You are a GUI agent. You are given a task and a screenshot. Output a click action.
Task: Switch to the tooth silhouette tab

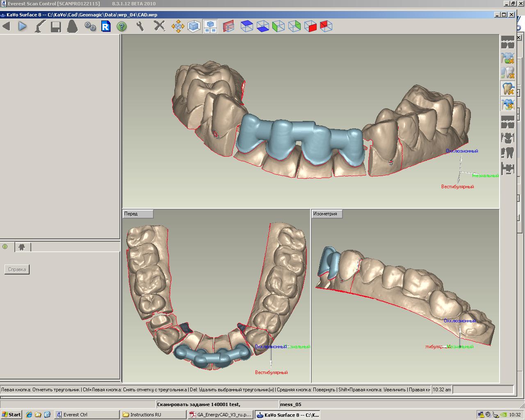(x=22, y=247)
